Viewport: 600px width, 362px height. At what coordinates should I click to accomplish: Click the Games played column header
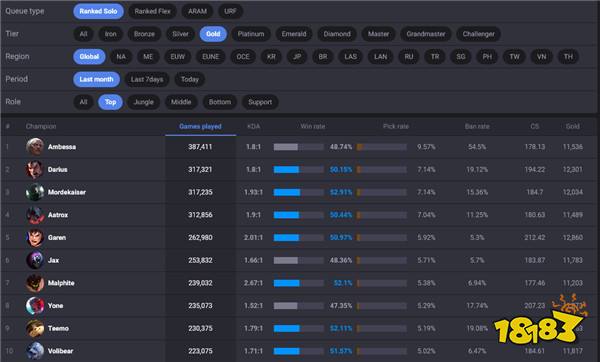tap(200, 126)
